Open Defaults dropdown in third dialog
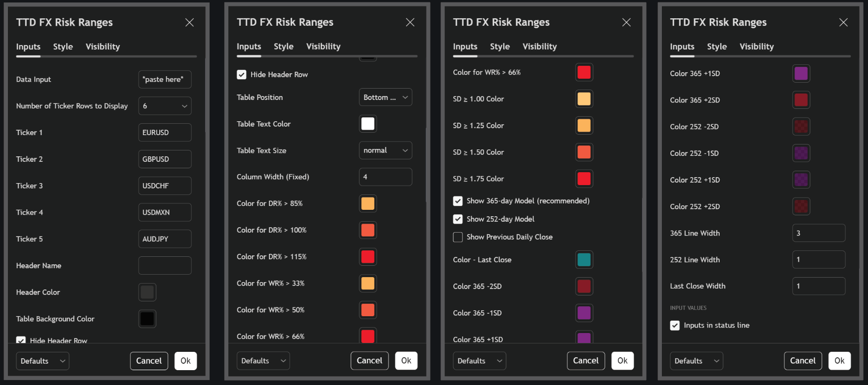The image size is (868, 385). click(479, 361)
